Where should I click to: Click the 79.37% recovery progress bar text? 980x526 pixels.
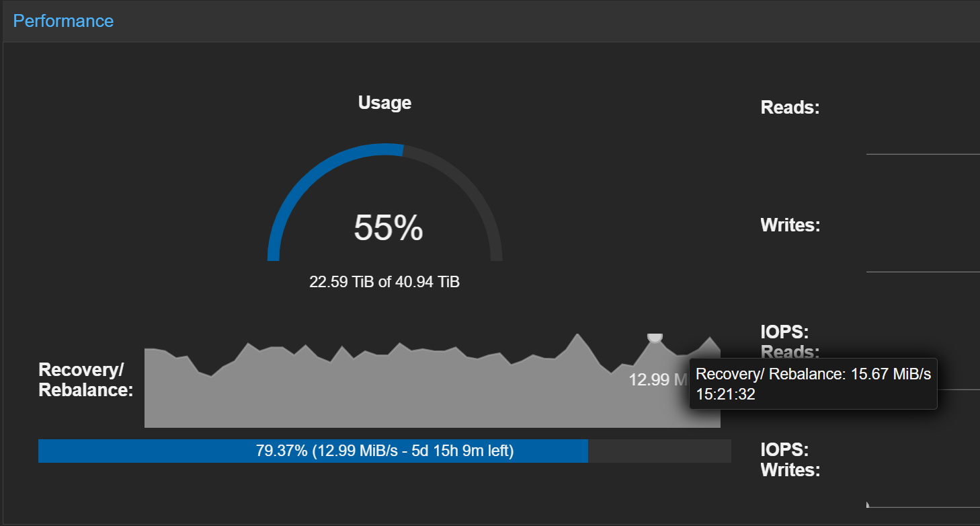[x=384, y=451]
